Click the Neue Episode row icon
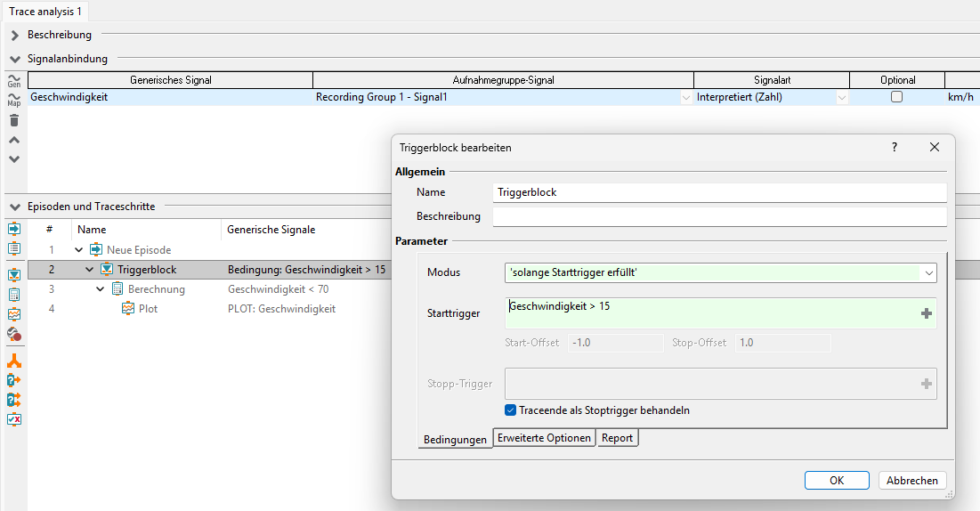The image size is (980, 511). point(96,249)
